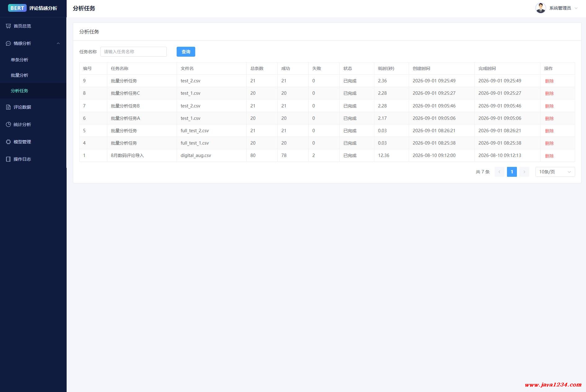Click the 情感分析 chat bubble icon
Image resolution: width=586 pixels, height=392 pixels.
8,43
